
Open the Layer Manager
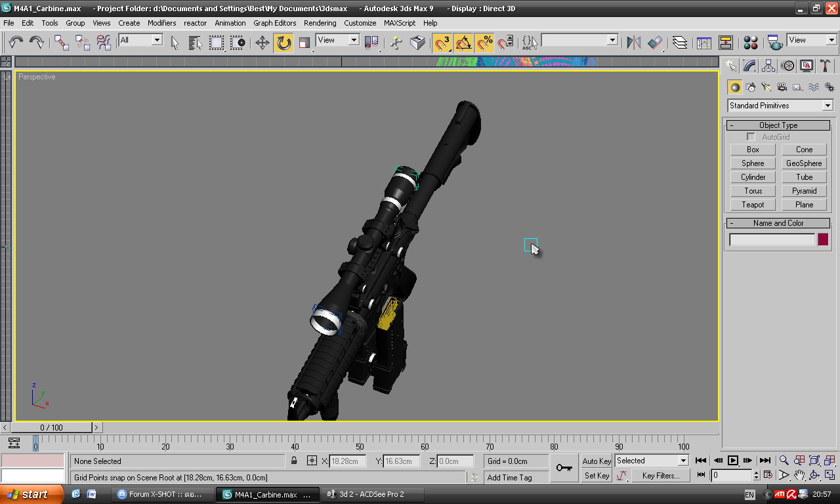[x=680, y=43]
